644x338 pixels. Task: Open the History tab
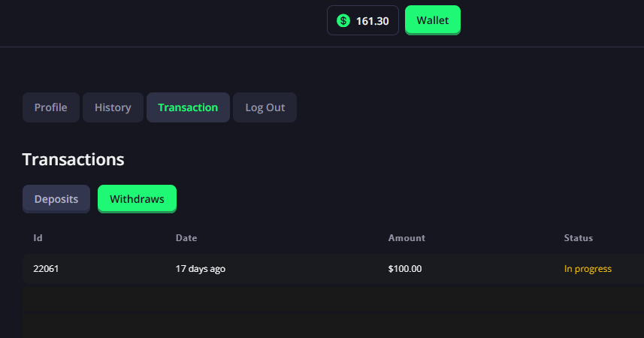[x=113, y=107]
